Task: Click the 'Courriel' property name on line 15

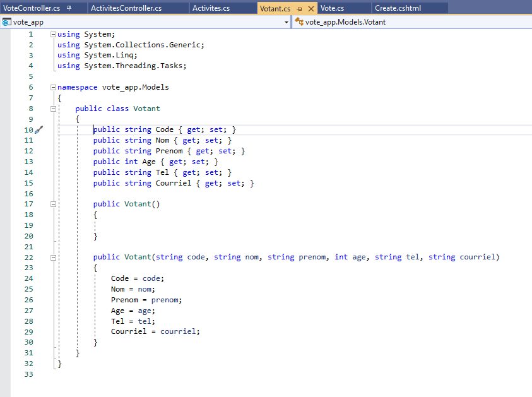Action: 174,183
